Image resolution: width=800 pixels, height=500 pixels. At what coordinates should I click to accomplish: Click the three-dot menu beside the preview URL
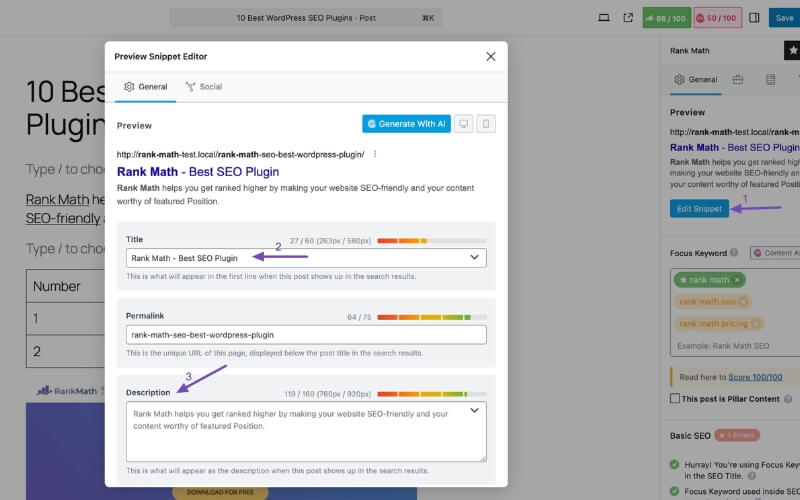[x=375, y=154]
